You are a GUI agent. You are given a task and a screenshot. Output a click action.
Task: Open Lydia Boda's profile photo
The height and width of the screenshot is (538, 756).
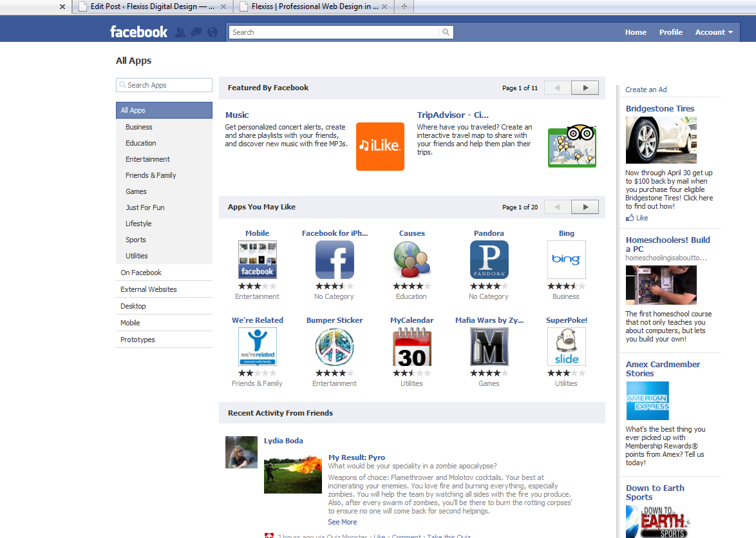pyautogui.click(x=241, y=452)
